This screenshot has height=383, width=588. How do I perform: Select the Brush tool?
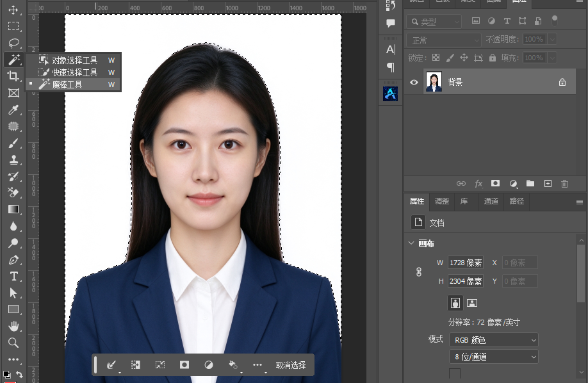[x=13, y=143]
